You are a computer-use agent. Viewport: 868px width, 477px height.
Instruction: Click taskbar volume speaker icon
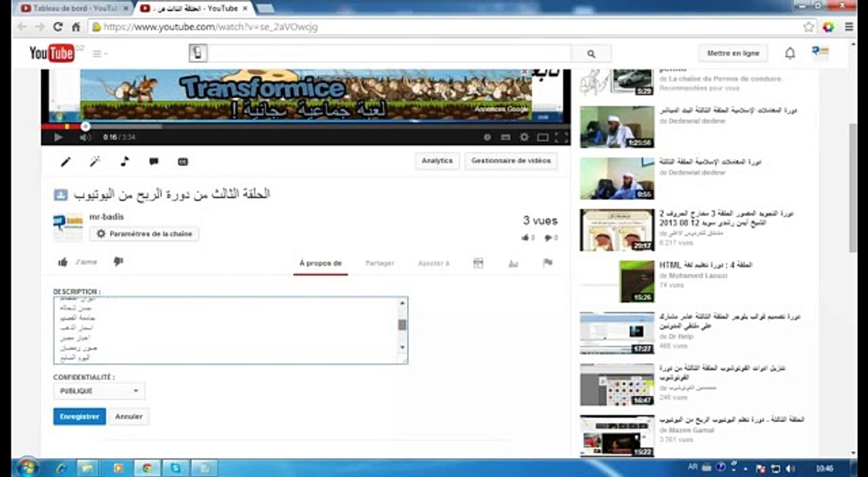click(790, 468)
